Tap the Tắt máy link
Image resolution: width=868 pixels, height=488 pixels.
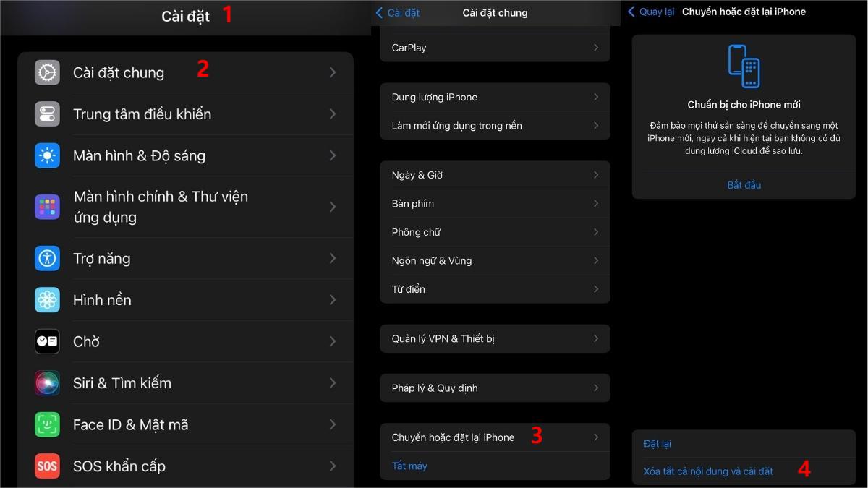pyautogui.click(x=409, y=466)
